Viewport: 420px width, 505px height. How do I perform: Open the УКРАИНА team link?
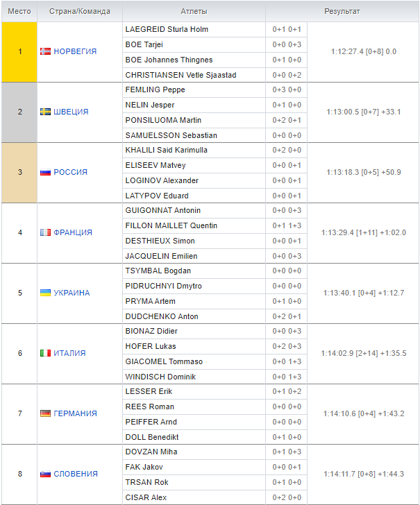(72, 293)
